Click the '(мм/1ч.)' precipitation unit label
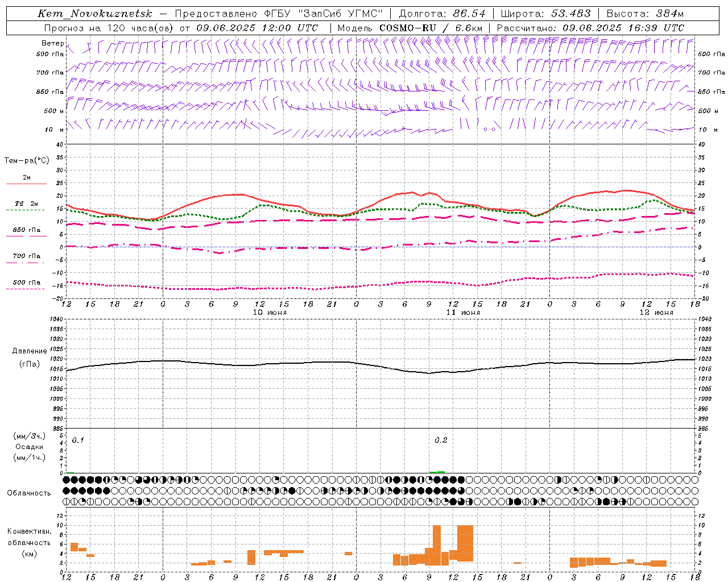Image resolution: width=728 pixels, height=582 pixels. point(30,458)
